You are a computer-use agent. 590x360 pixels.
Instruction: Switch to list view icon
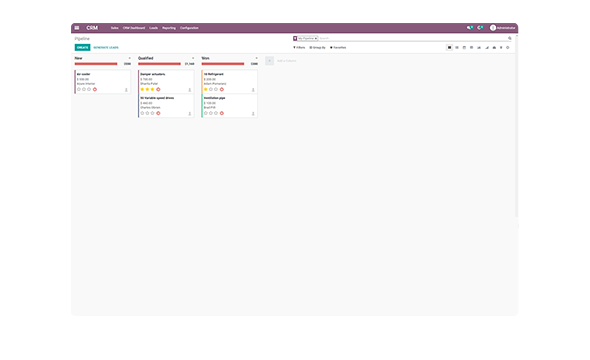[x=457, y=48]
